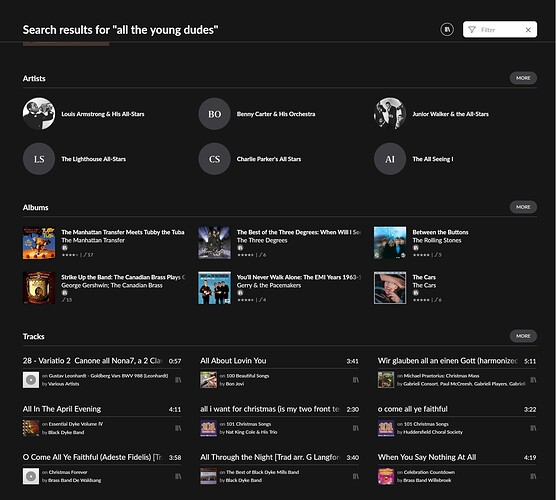Click library badge under The Manhattan Transfer album
This screenshot has height=500, width=556.
(65, 248)
